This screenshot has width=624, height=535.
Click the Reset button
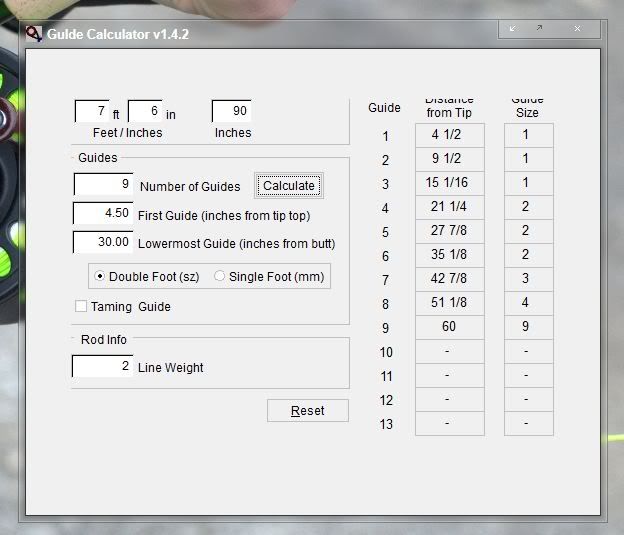[308, 410]
